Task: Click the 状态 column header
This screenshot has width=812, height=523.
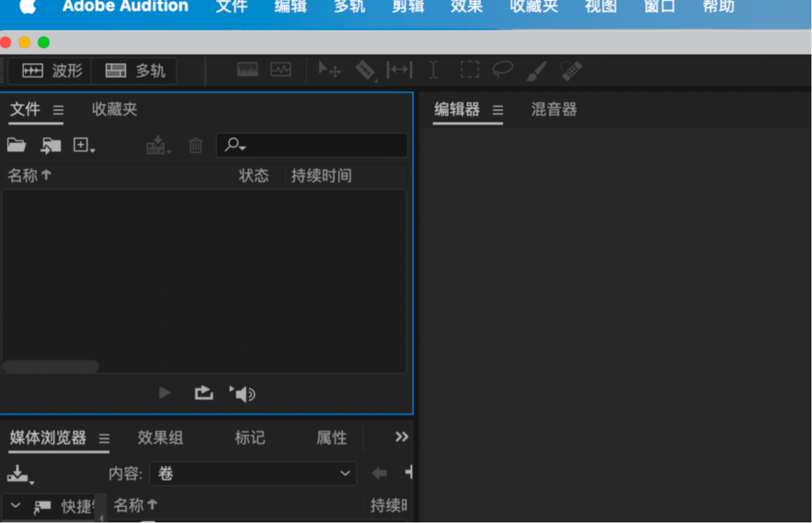Action: click(x=254, y=176)
